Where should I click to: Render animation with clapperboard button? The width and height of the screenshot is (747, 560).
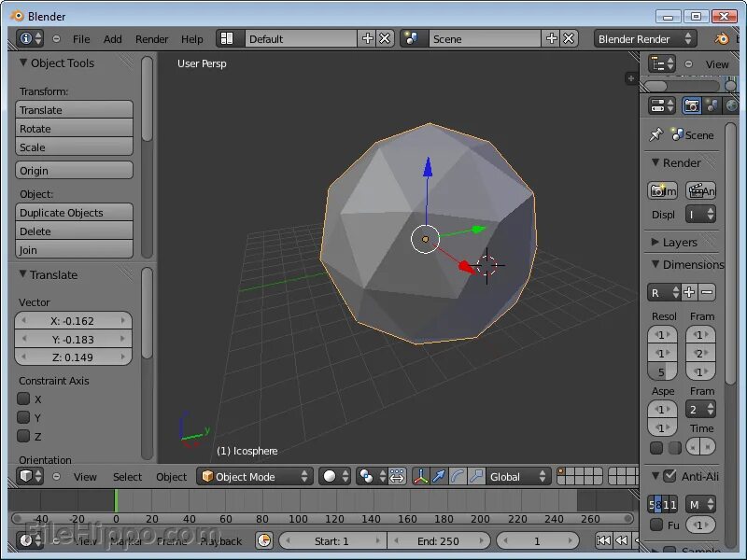click(x=701, y=190)
